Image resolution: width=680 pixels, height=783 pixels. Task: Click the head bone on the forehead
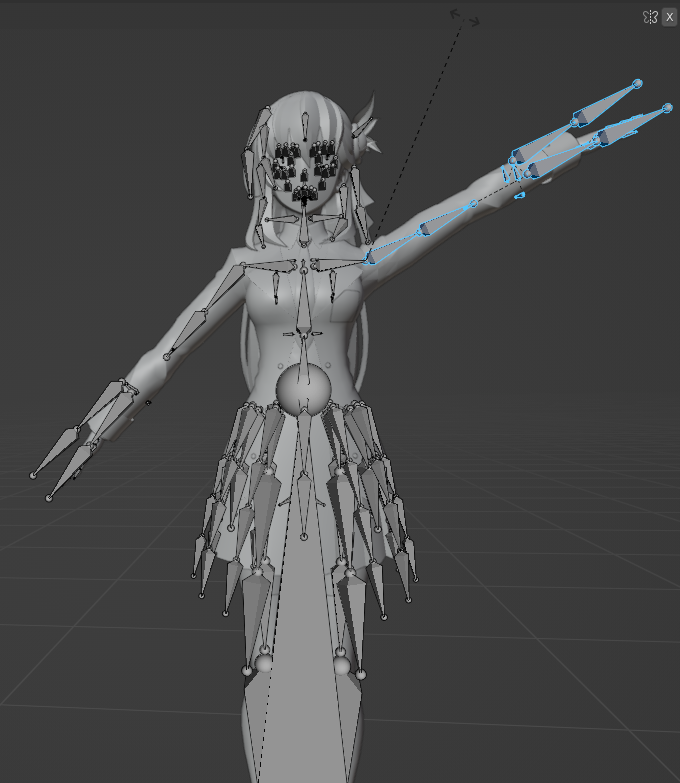303,125
